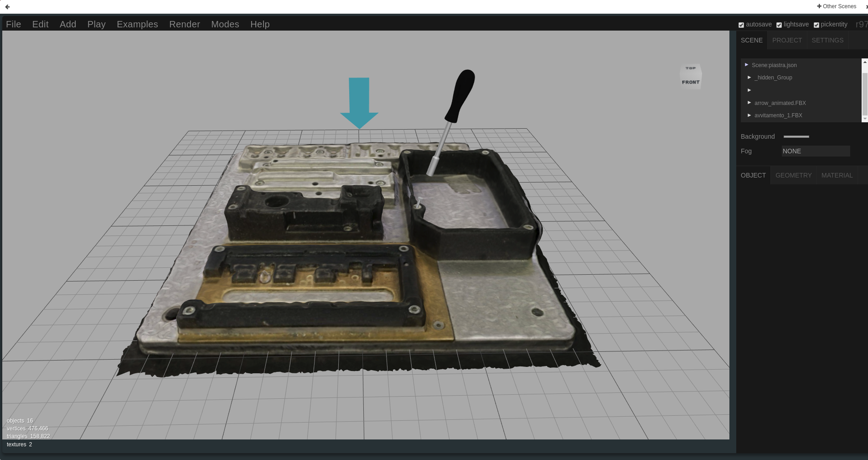Click the "Background" label text
This screenshot has width=868, height=460.
(x=758, y=136)
